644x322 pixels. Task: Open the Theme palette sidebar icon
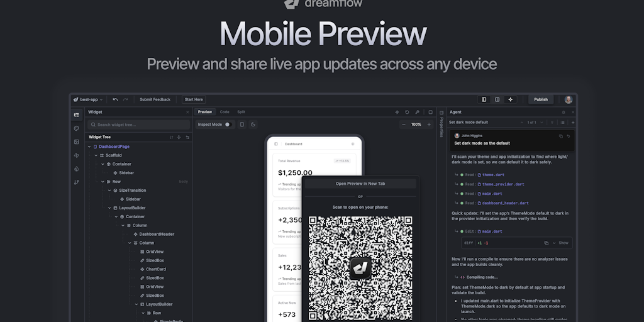point(76,128)
